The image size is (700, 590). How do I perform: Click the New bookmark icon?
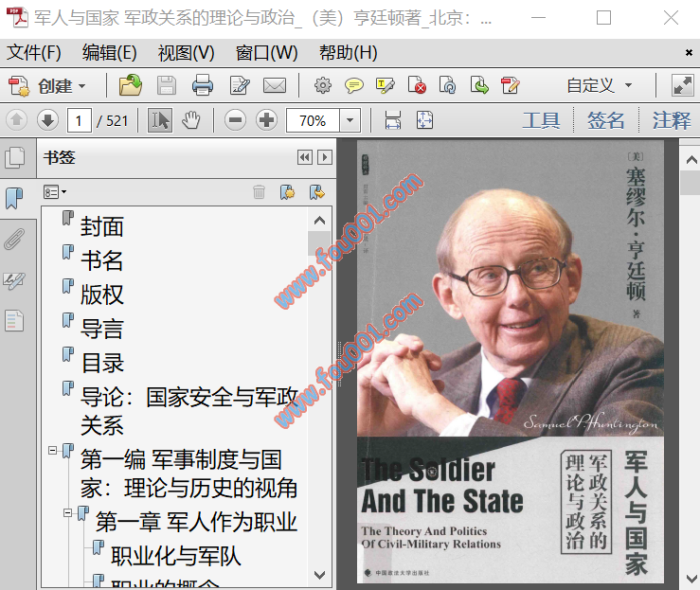pyautogui.click(x=287, y=192)
